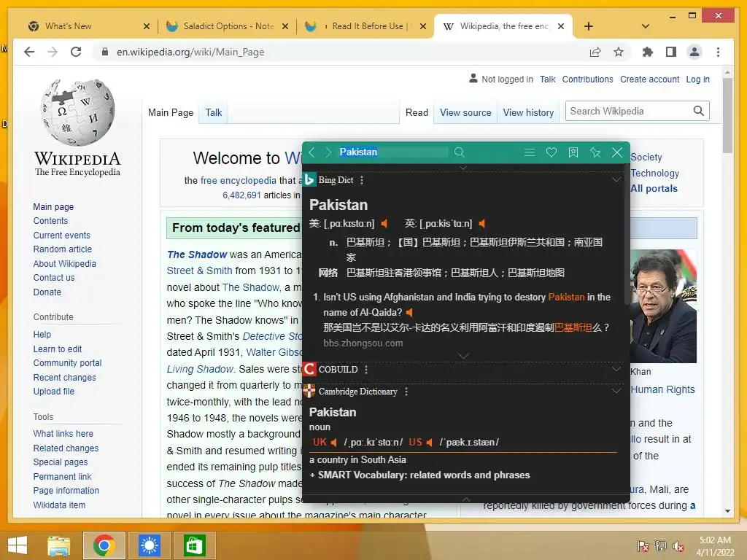Play Cambridge UK pronunciation speaker

[x=334, y=443]
